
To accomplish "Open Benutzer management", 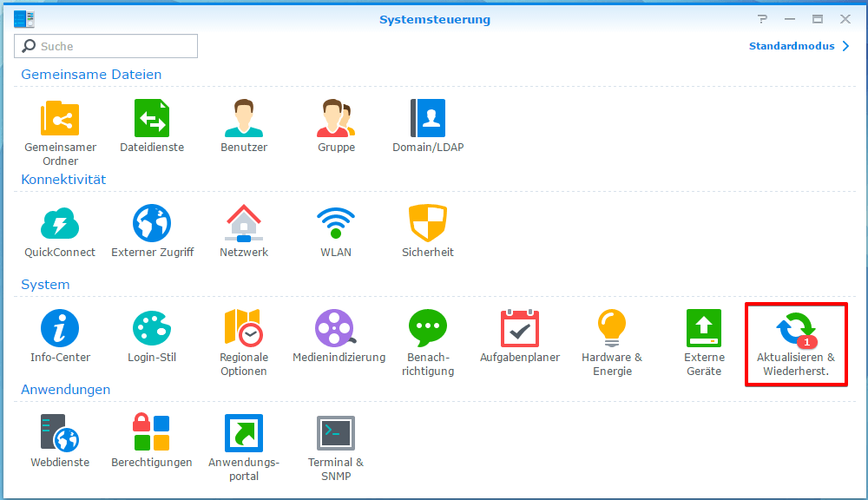I will pos(244,118).
